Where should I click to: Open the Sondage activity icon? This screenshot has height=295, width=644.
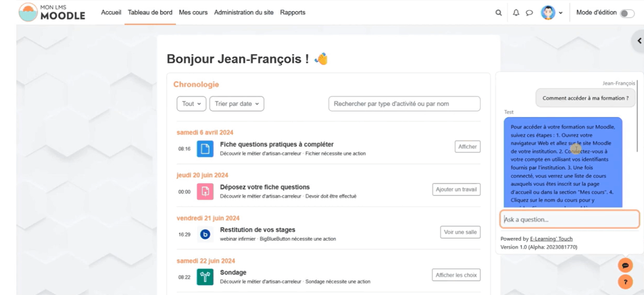[205, 277]
